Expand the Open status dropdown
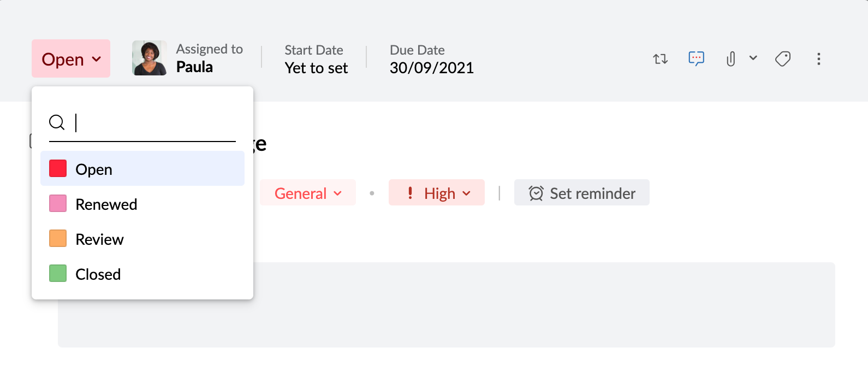868x365 pixels. pyautogui.click(x=71, y=58)
